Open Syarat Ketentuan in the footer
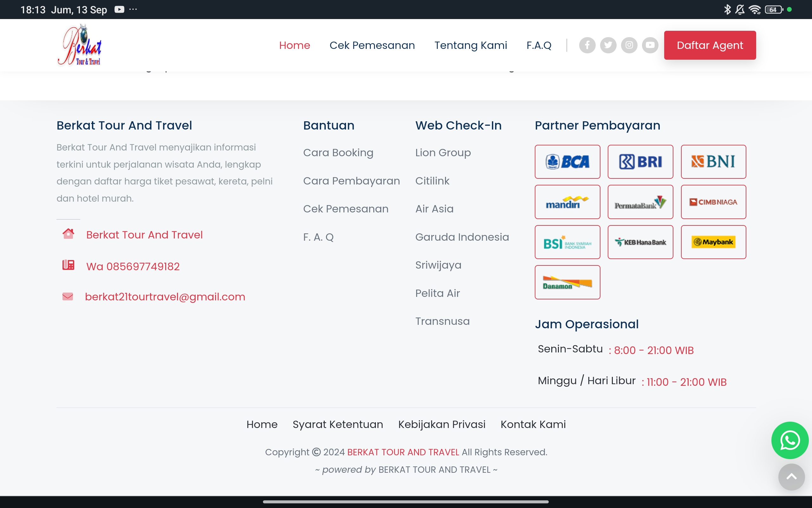This screenshot has height=508, width=812. pos(338,424)
